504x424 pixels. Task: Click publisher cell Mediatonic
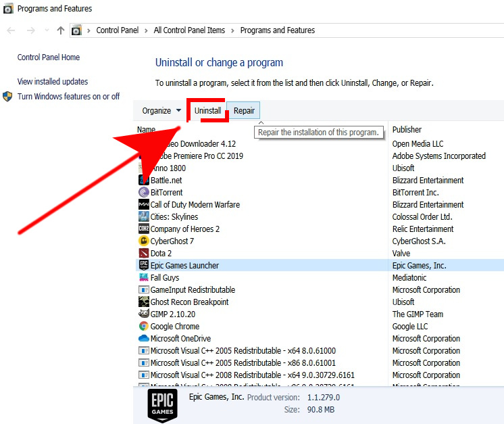[x=409, y=278]
